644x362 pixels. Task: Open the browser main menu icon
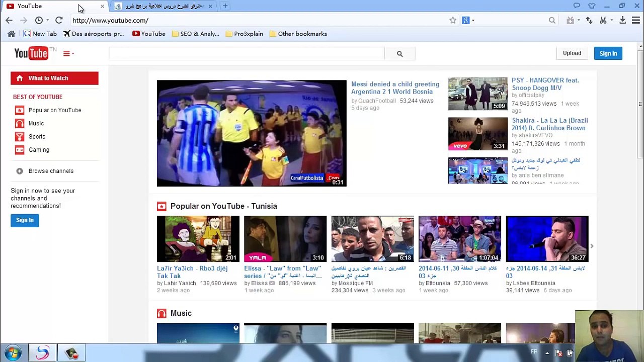pos(636,20)
